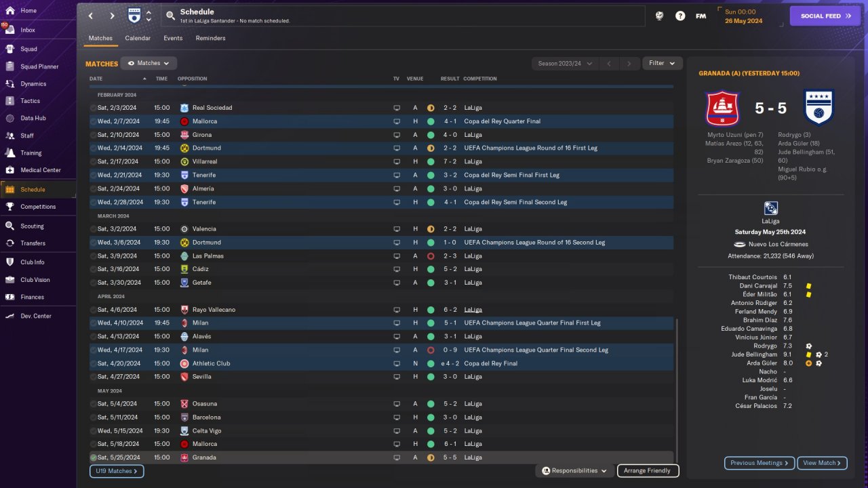Image resolution: width=868 pixels, height=488 pixels.
Task: Open the Club Vision sidebar icon
Action: 10,280
